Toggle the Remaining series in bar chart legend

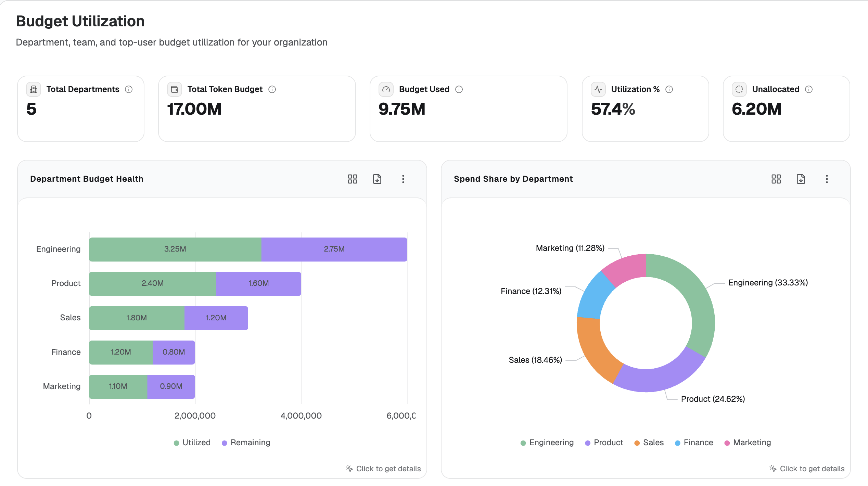point(246,443)
